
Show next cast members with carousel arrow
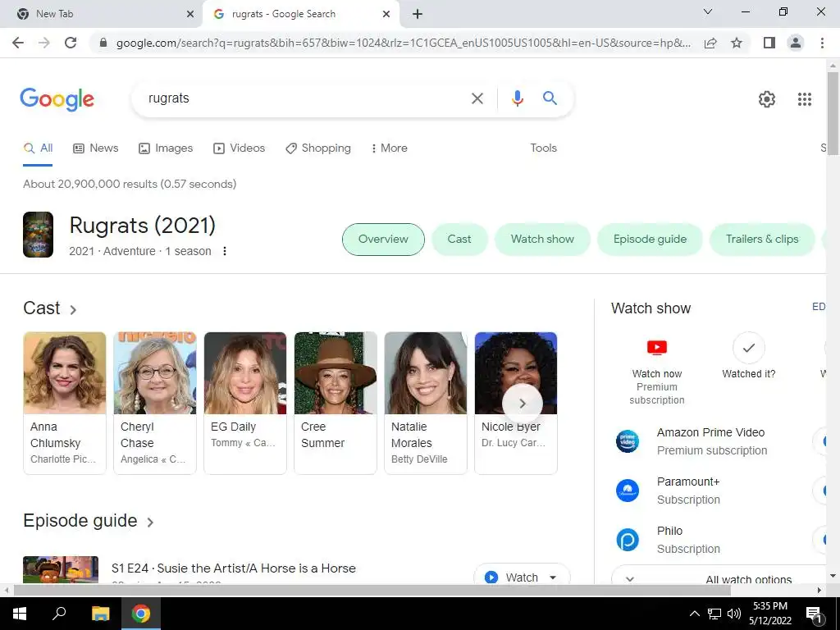pos(523,404)
